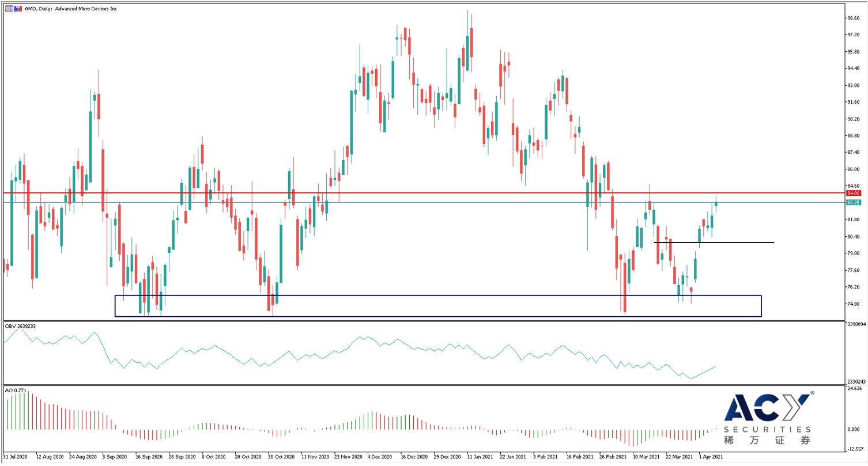
Task: Click the OBV scale value 3390894
Action: point(855,325)
